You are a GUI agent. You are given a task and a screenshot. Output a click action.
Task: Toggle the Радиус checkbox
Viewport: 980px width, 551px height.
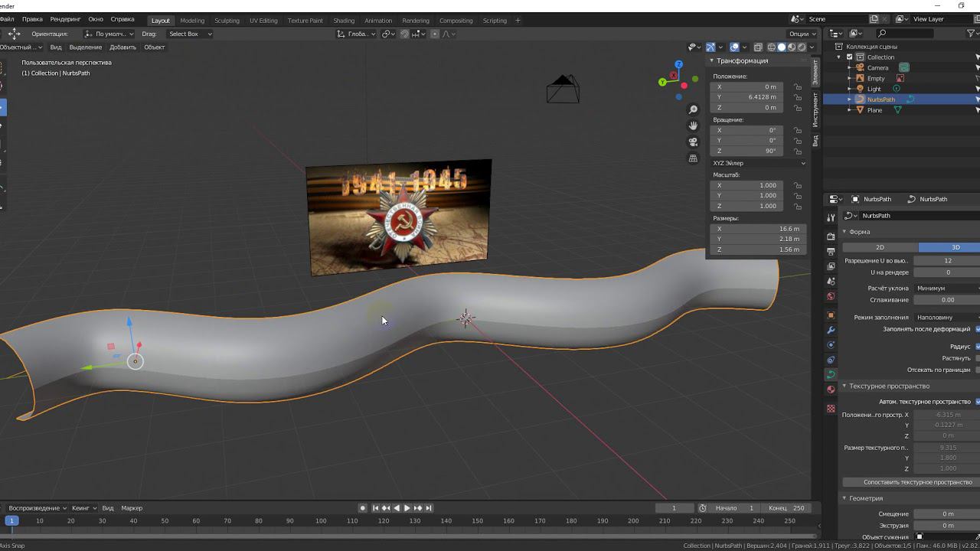pyautogui.click(x=978, y=347)
